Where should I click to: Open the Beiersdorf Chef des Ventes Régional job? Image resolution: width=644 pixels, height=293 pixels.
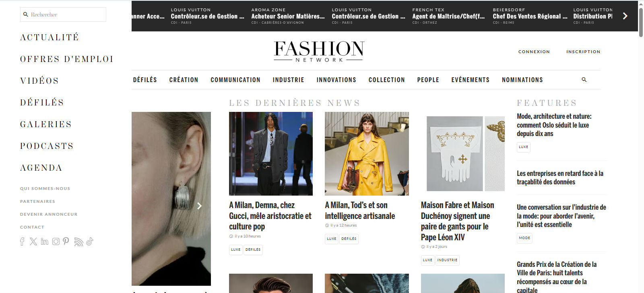click(530, 16)
